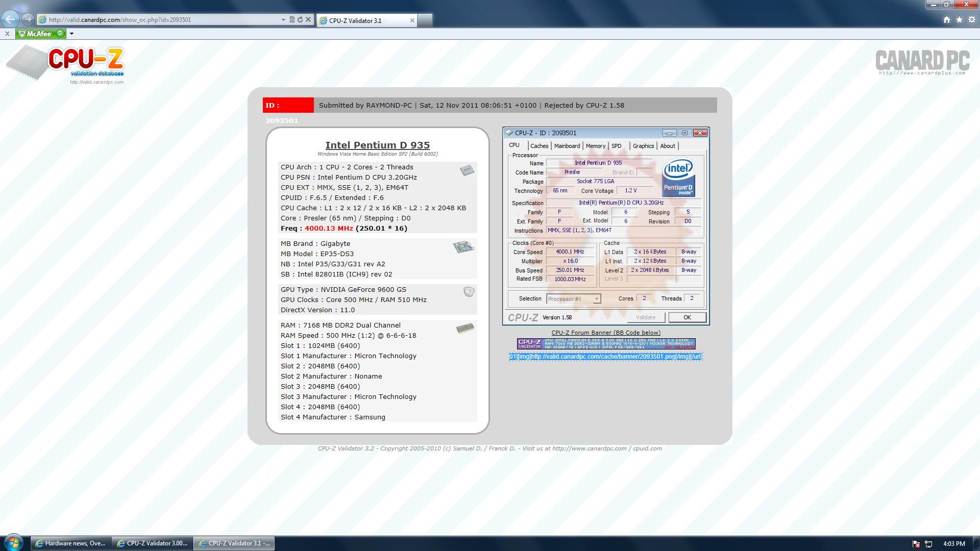Click the 4000.13 MHz frequency text
Viewport: 980px width, 551px height.
pos(329,229)
